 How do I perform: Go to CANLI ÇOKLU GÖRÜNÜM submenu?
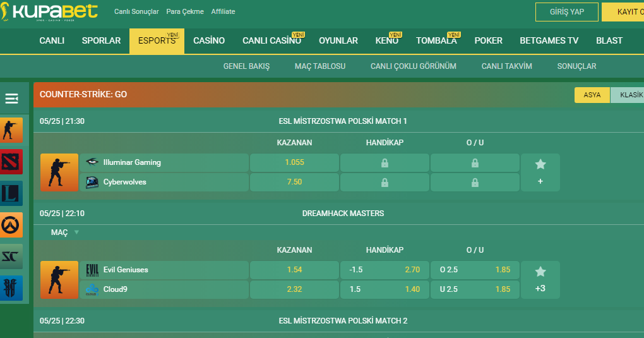[x=413, y=66]
